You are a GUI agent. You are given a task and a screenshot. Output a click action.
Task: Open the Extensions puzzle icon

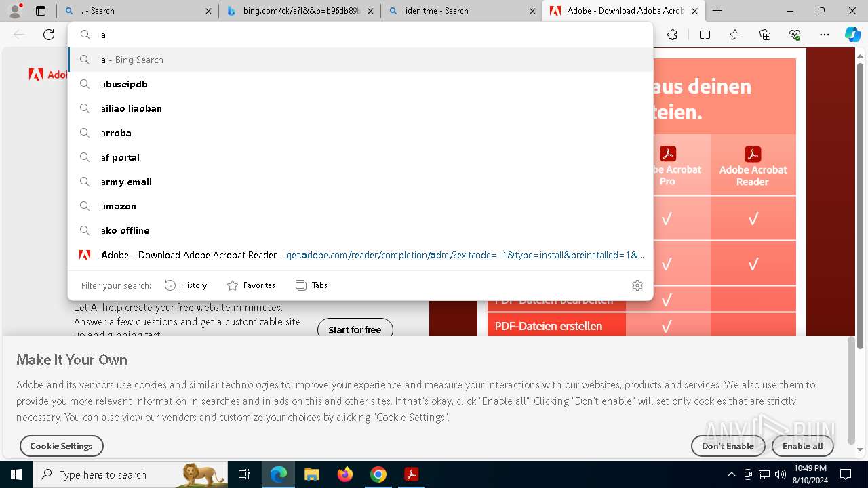coord(672,35)
